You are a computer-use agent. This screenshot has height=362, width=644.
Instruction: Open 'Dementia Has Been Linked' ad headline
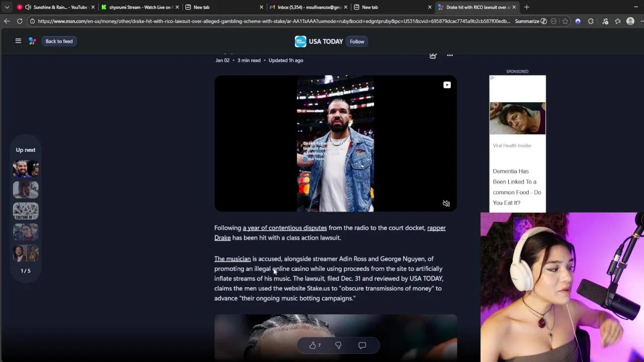(x=517, y=187)
